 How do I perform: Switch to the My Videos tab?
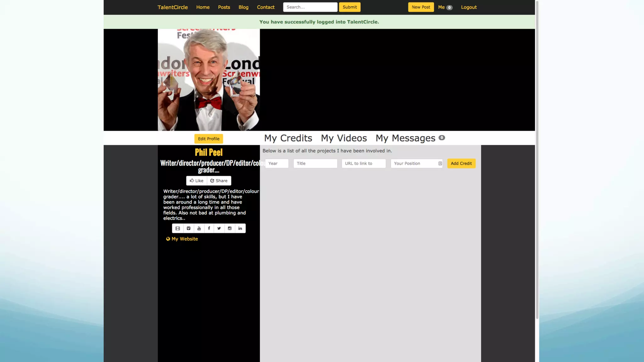[344, 138]
